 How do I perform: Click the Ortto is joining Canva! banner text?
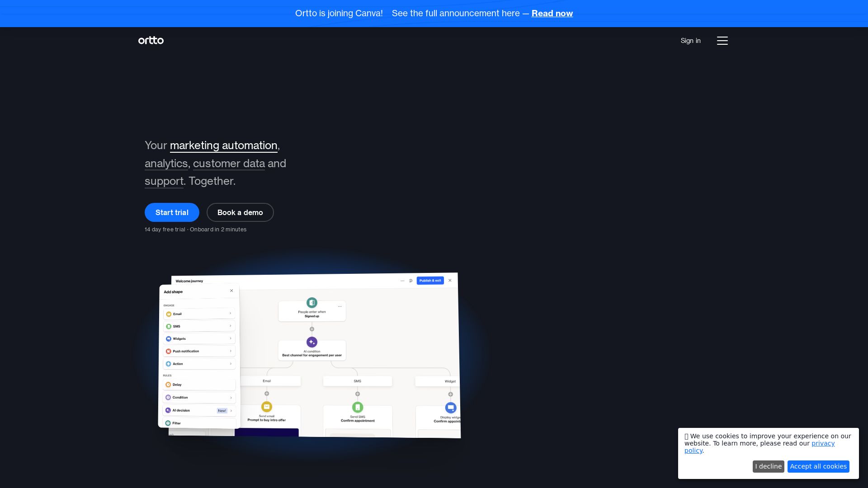[339, 14]
